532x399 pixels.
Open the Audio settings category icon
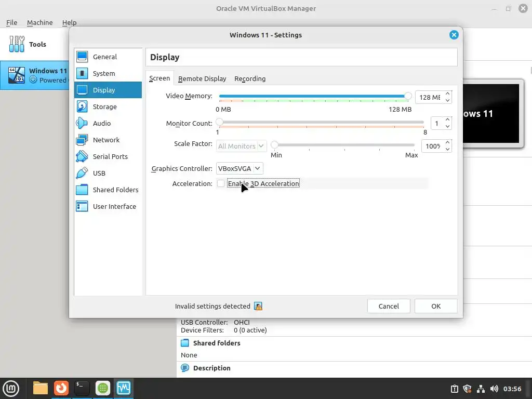click(x=82, y=123)
